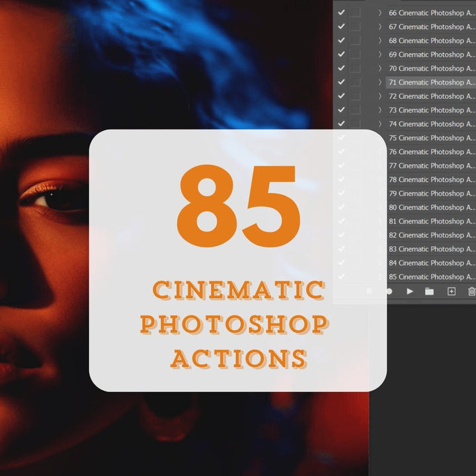Uncheck the 68 Cinematic Photoshop action

tap(341, 40)
